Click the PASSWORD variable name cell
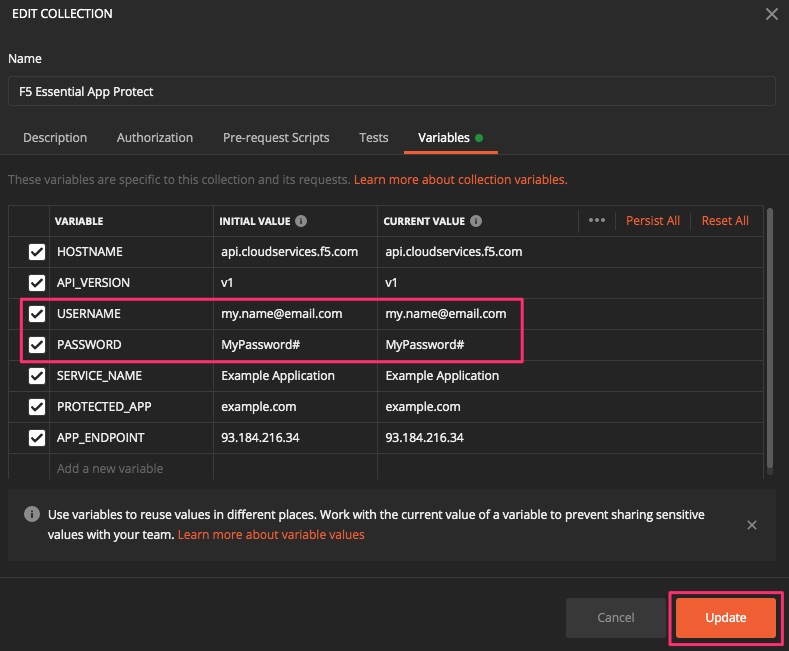 click(131, 345)
